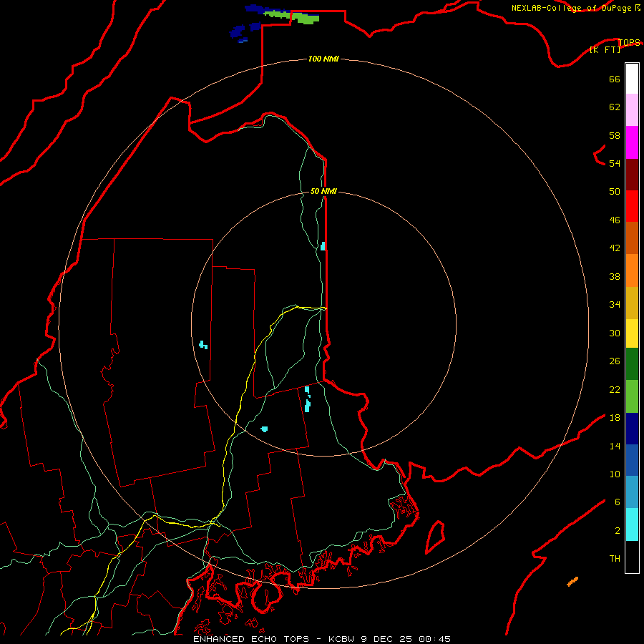Click the small orange echo offshore
The image size is (644, 644).
(572, 582)
